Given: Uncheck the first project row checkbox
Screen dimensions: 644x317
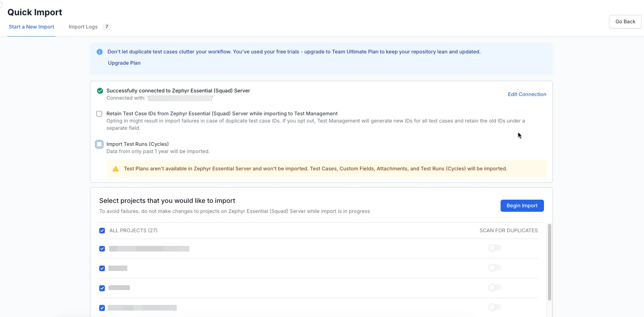Looking at the screenshot, I should point(102,249).
